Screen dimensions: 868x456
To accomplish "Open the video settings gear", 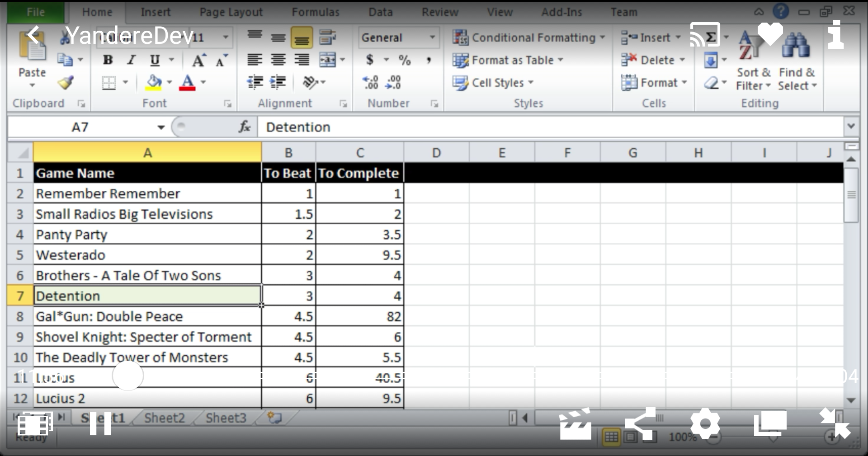I will [x=705, y=424].
